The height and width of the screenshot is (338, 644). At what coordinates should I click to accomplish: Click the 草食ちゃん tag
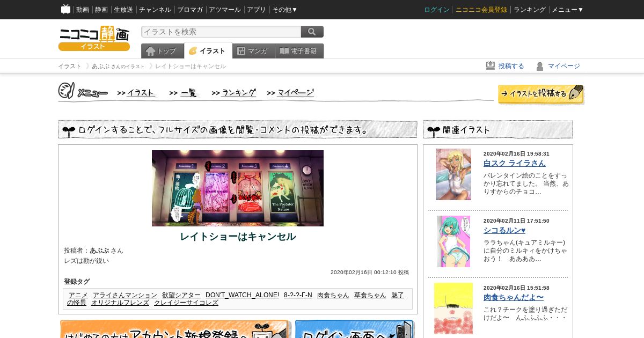click(370, 295)
